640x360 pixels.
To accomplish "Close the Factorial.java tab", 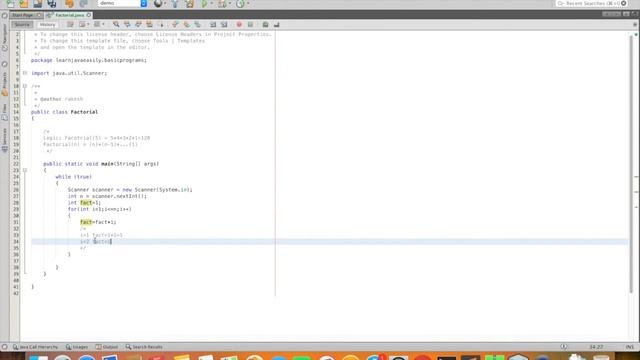I will click(89, 15).
